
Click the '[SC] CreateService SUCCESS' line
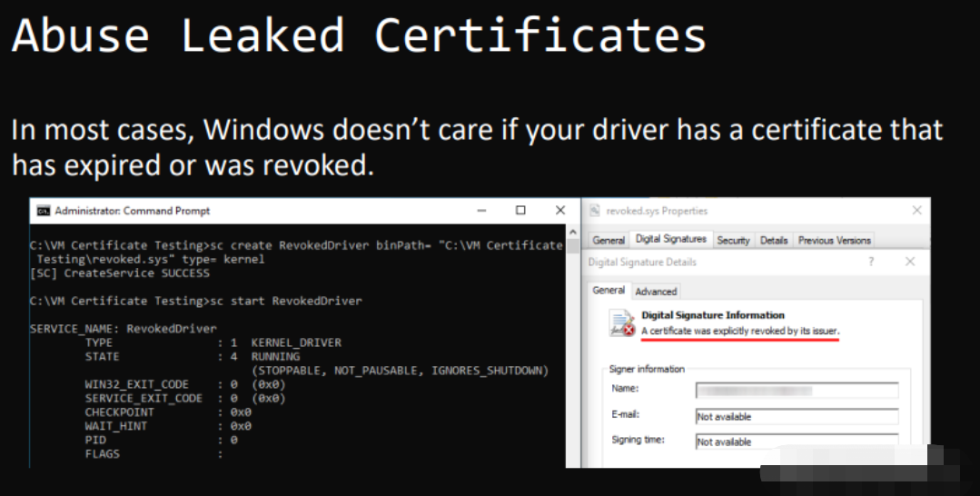tap(119, 273)
